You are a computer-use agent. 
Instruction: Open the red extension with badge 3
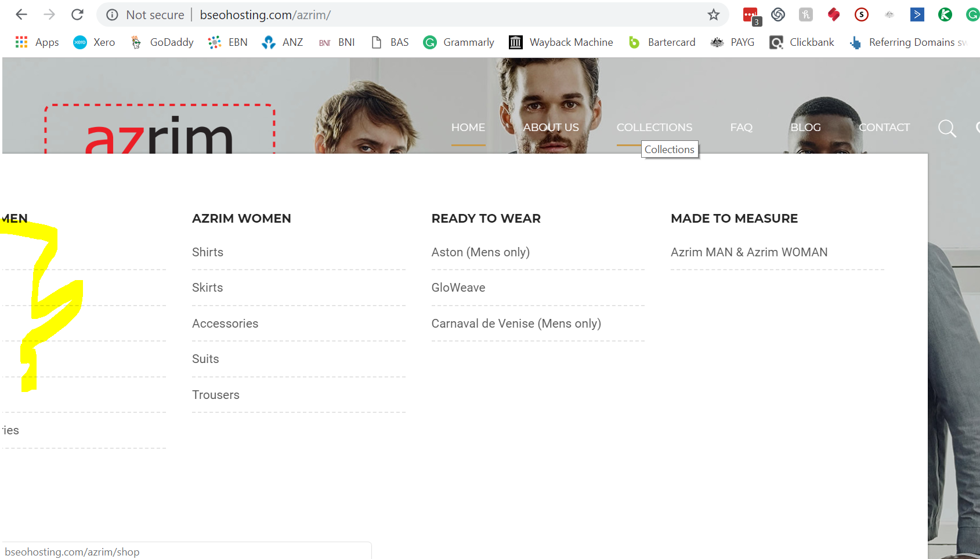(x=751, y=16)
